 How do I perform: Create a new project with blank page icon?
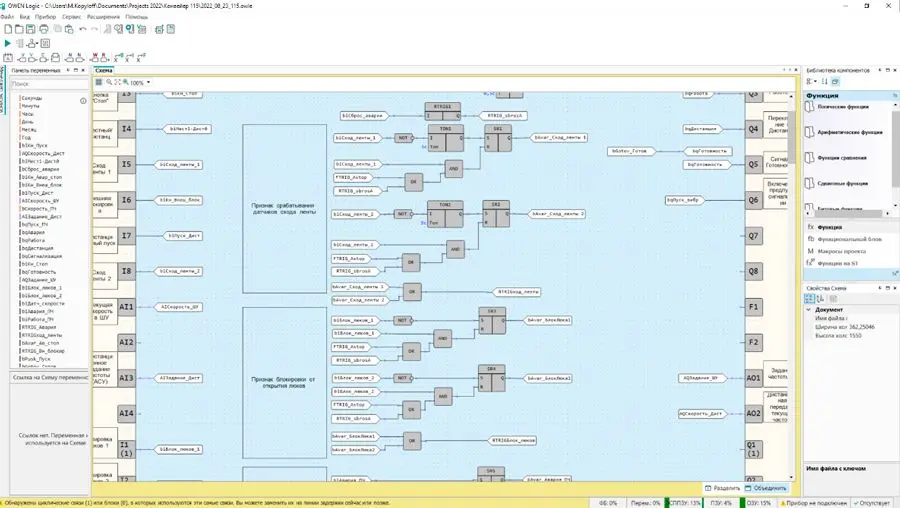(8, 30)
